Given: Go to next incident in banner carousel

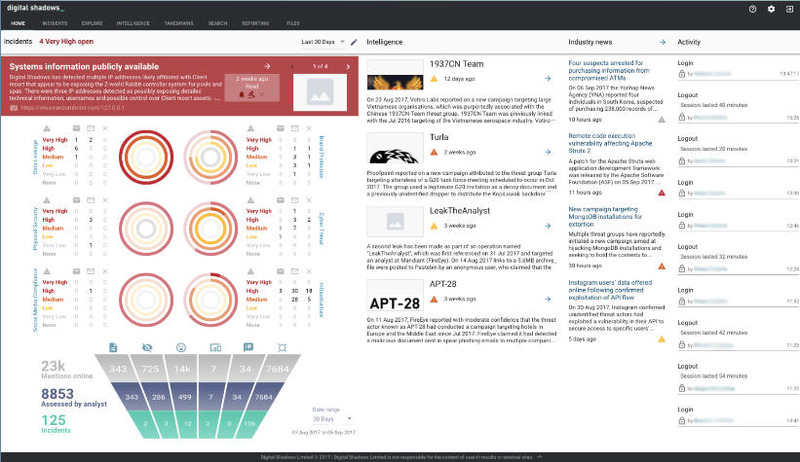Looking at the screenshot, I should [x=347, y=66].
